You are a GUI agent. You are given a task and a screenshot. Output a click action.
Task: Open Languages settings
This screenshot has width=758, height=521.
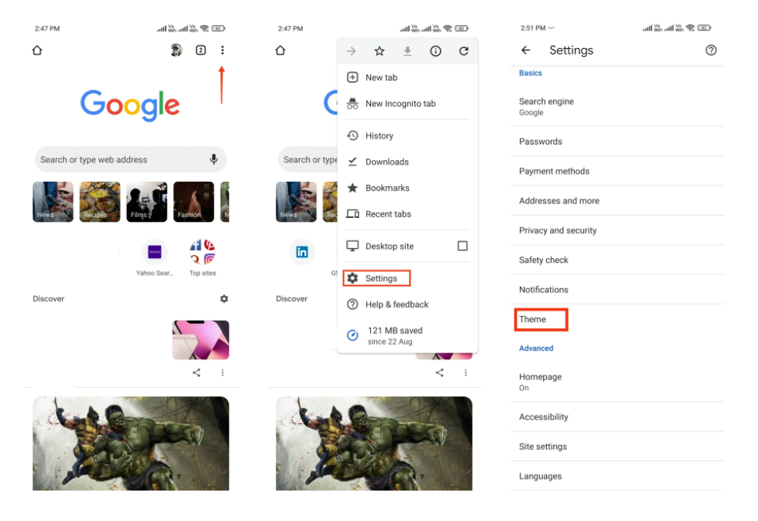tap(617, 476)
